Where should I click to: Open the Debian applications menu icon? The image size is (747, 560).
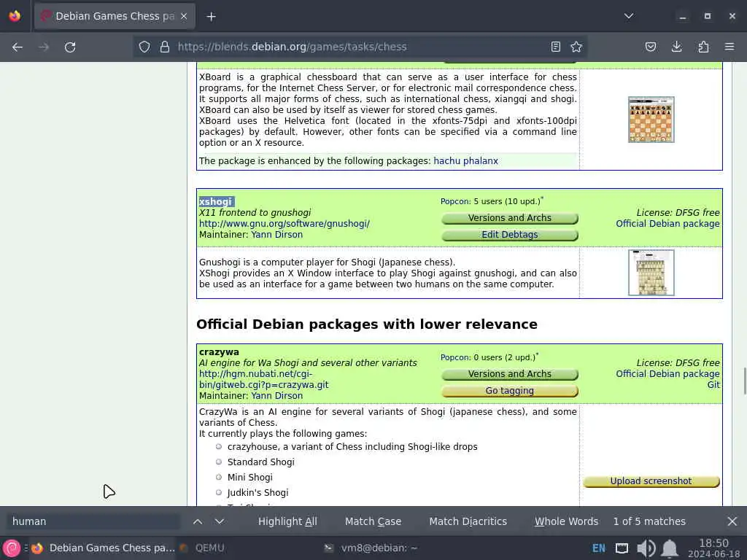coord(12,548)
